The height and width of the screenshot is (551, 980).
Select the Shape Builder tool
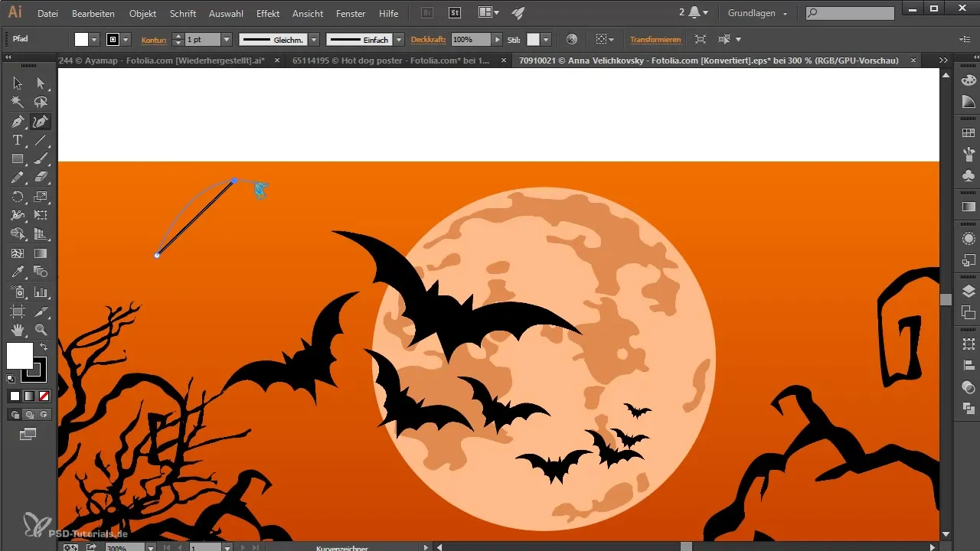tap(18, 234)
